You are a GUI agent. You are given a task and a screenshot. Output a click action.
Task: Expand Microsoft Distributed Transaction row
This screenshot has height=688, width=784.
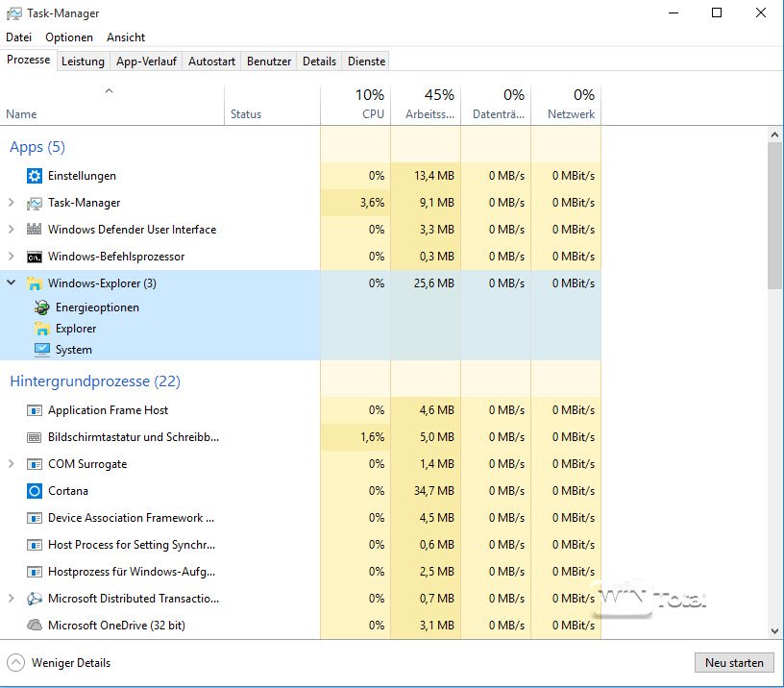point(11,598)
